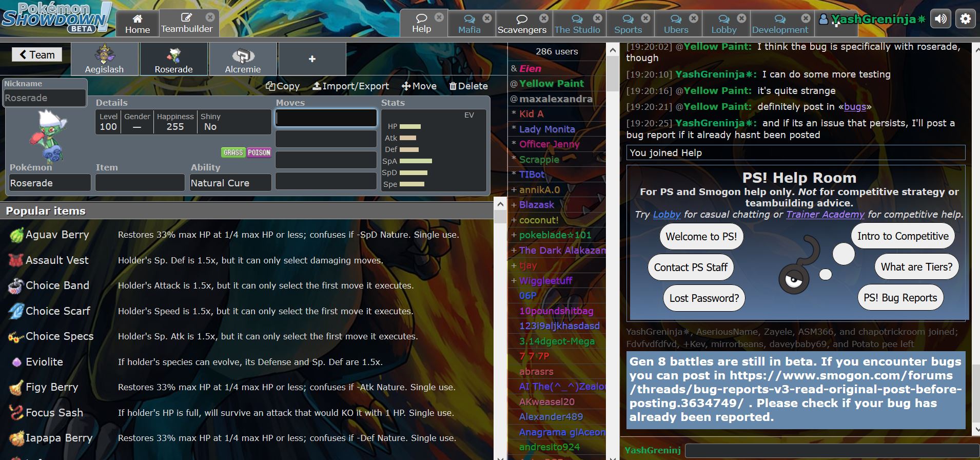Select the Assault Vest item icon

(x=16, y=260)
